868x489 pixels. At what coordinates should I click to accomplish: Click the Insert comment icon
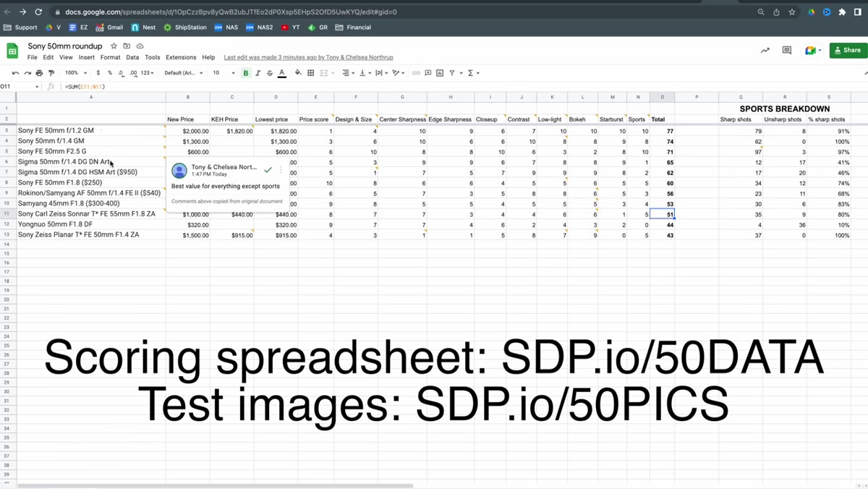point(428,73)
